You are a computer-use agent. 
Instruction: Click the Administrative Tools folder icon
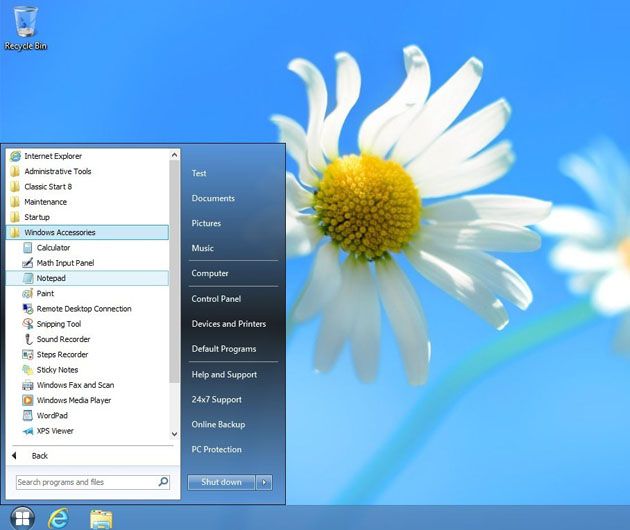coord(15,172)
